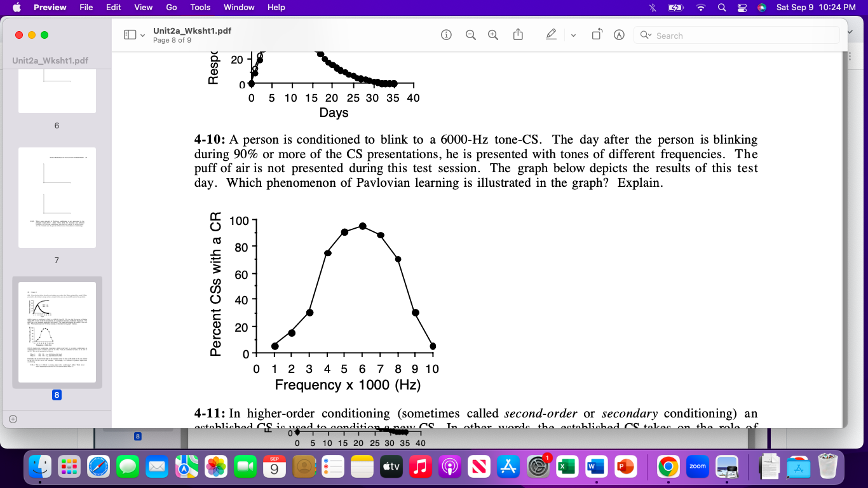
Task: Click the plus button at the bottom-left corner
Action: (x=13, y=419)
